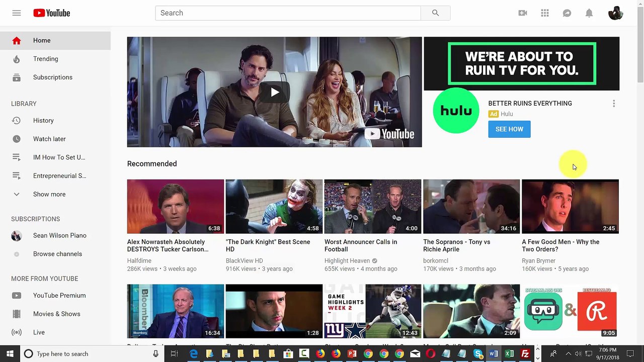644x362 pixels.
Task: Open A Few Good Men thumbnail
Action: (570, 207)
